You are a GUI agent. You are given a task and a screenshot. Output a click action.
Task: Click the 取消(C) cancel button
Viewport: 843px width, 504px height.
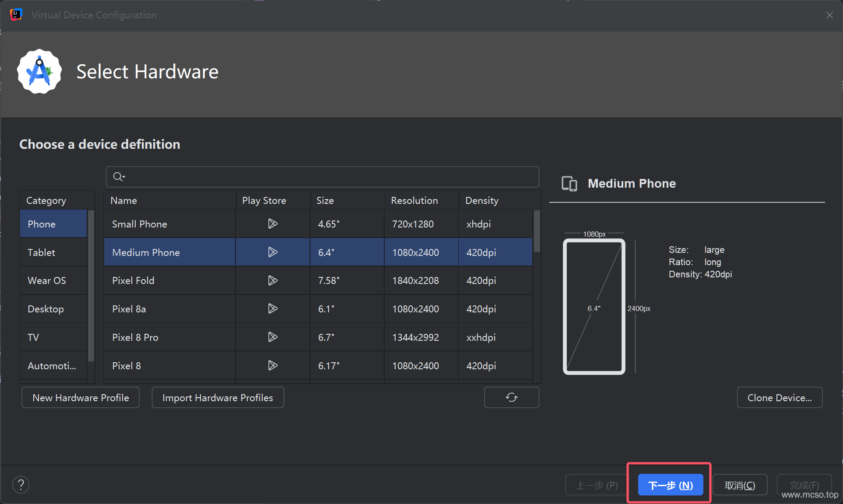(740, 485)
